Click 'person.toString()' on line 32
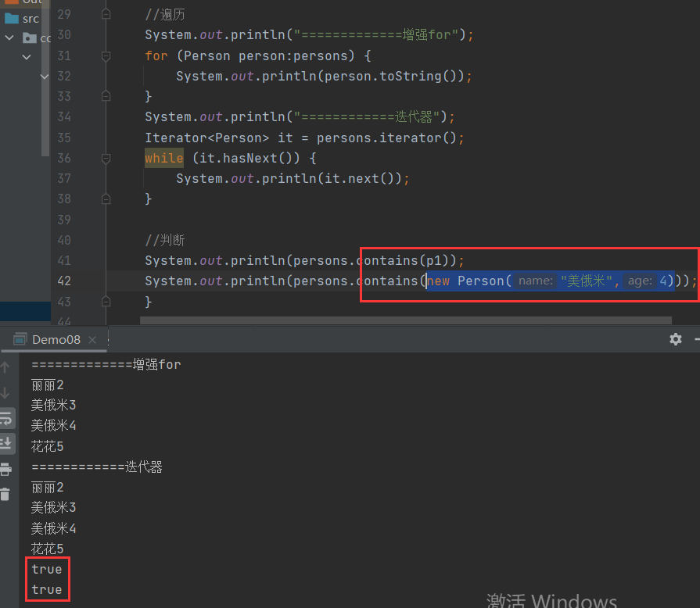The image size is (700, 608). 389,77
